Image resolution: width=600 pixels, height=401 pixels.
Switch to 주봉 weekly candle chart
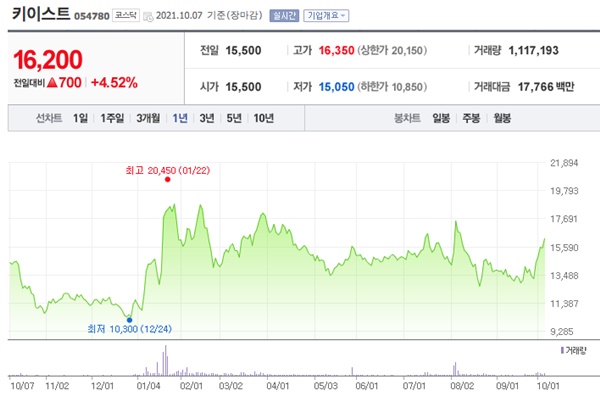[x=471, y=118]
